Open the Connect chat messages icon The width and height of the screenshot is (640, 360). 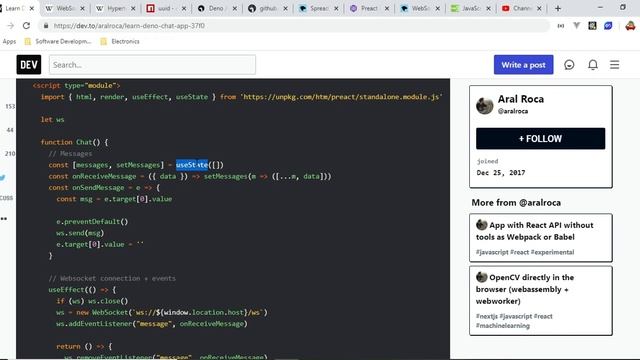(569, 64)
